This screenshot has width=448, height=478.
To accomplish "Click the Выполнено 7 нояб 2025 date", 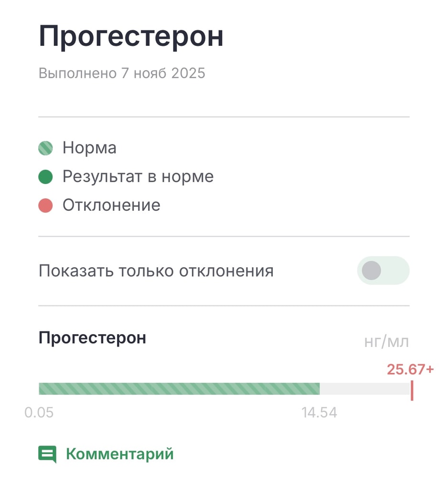I will coord(122,73).
